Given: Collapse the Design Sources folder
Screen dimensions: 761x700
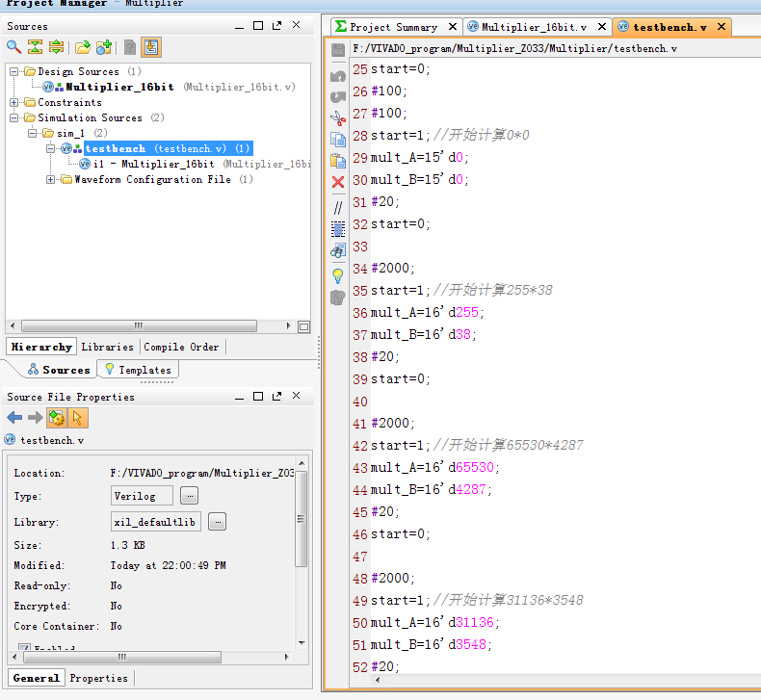Looking at the screenshot, I should tap(14, 71).
